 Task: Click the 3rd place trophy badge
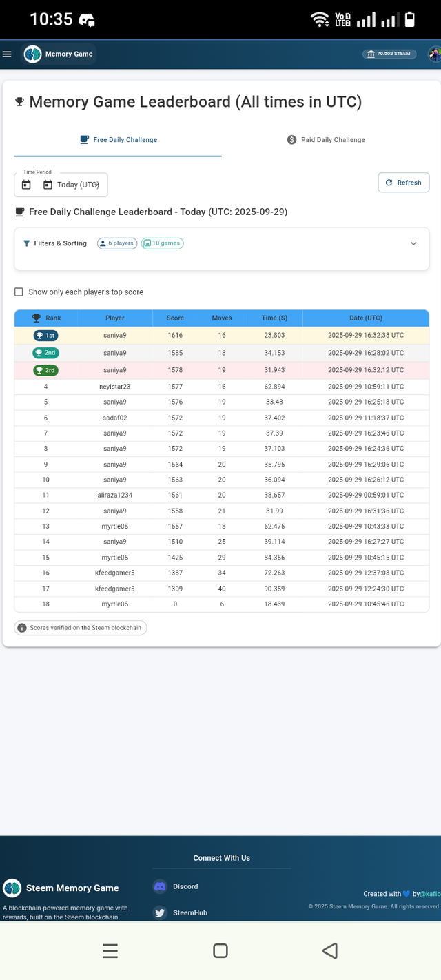45,370
